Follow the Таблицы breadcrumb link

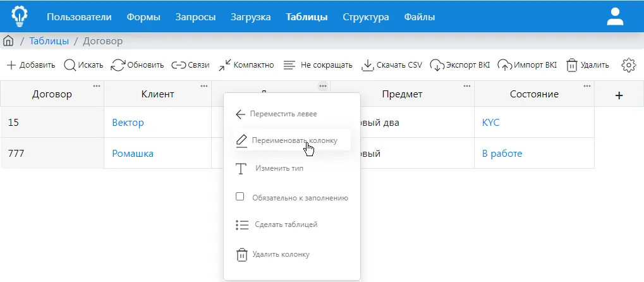[x=49, y=41]
